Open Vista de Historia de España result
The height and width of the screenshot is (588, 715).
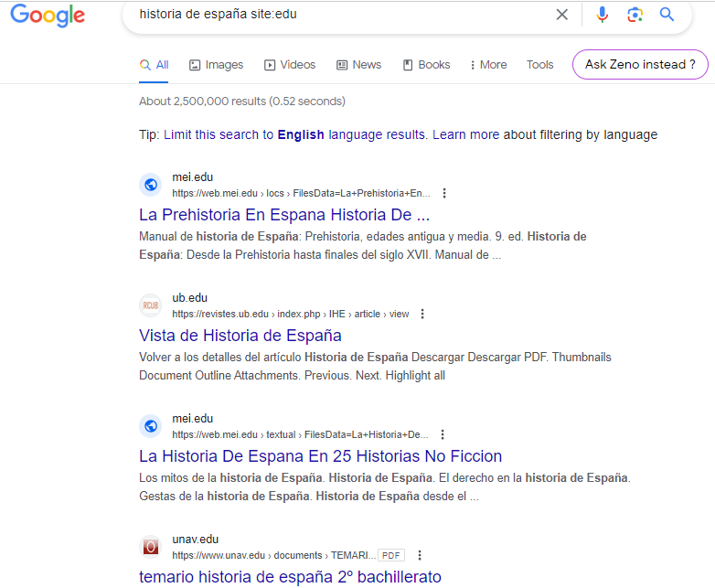coord(240,336)
